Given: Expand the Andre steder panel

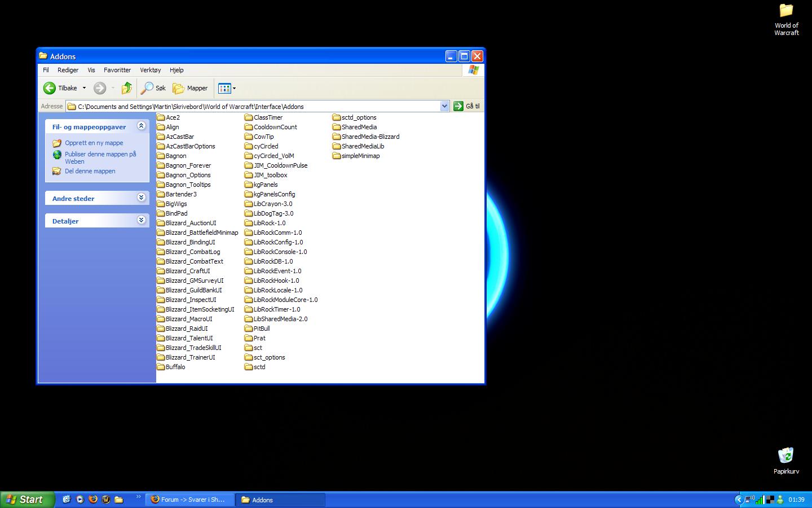Looking at the screenshot, I should click(142, 198).
